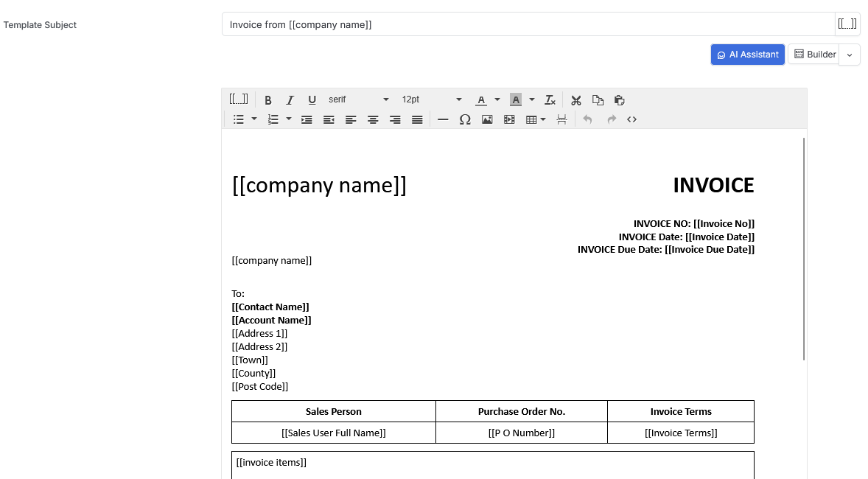Copy the selection with the copy icon
868x479 pixels.
[x=598, y=100]
